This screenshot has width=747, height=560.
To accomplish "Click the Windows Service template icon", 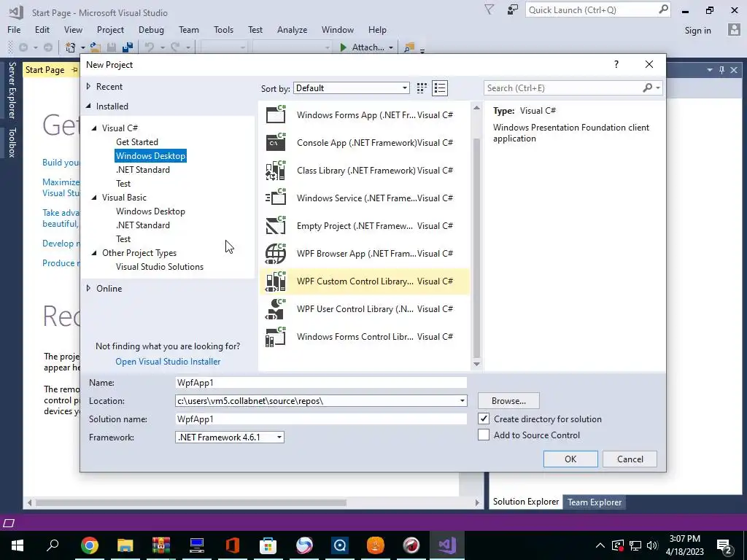I will pyautogui.click(x=275, y=198).
